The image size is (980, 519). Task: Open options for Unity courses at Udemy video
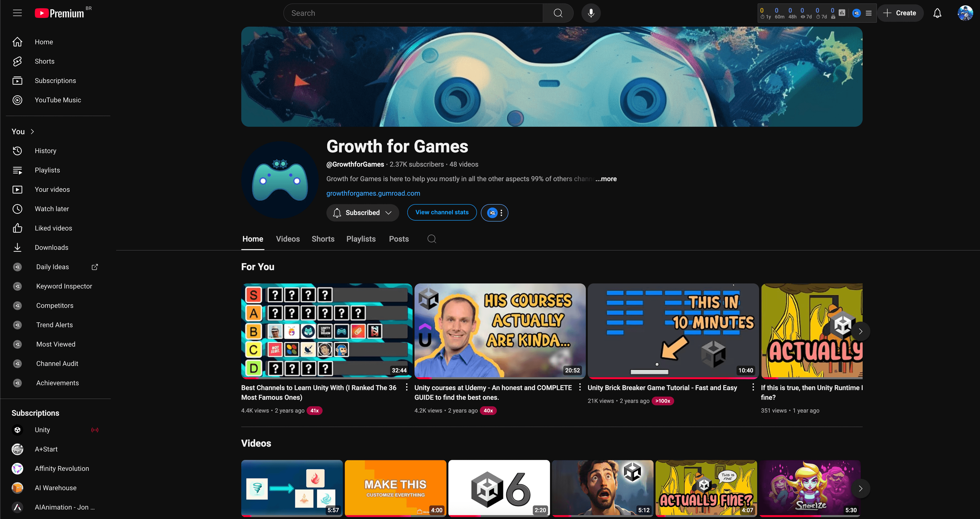580,387
